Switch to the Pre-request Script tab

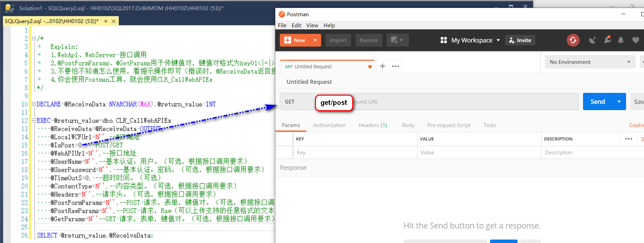pyautogui.click(x=449, y=125)
